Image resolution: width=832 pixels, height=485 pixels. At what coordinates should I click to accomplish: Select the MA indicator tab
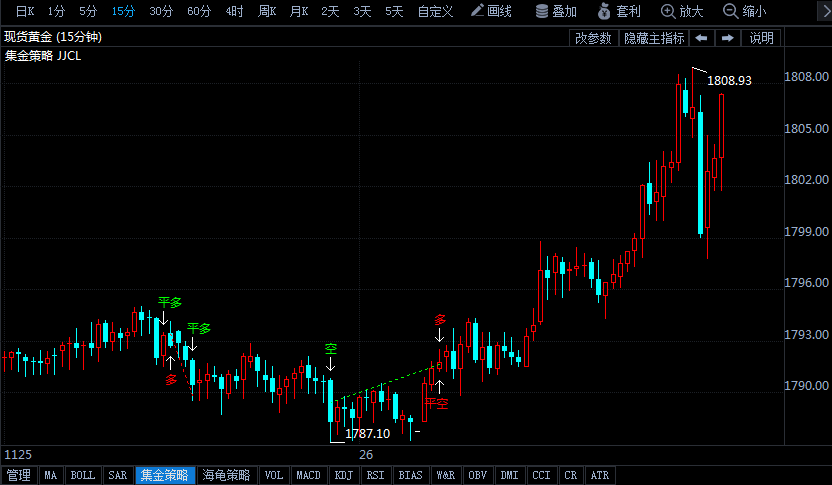click(50, 475)
